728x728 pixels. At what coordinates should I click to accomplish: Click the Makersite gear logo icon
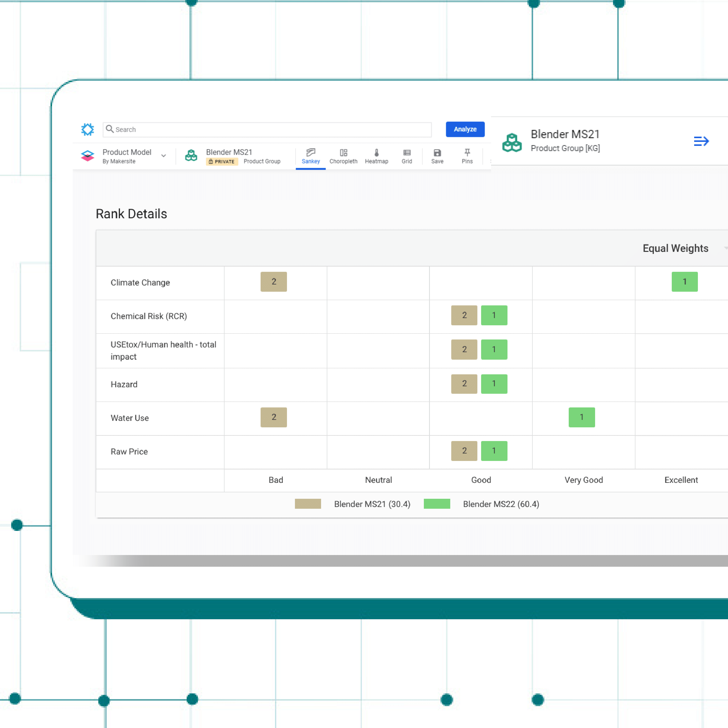[87, 129]
